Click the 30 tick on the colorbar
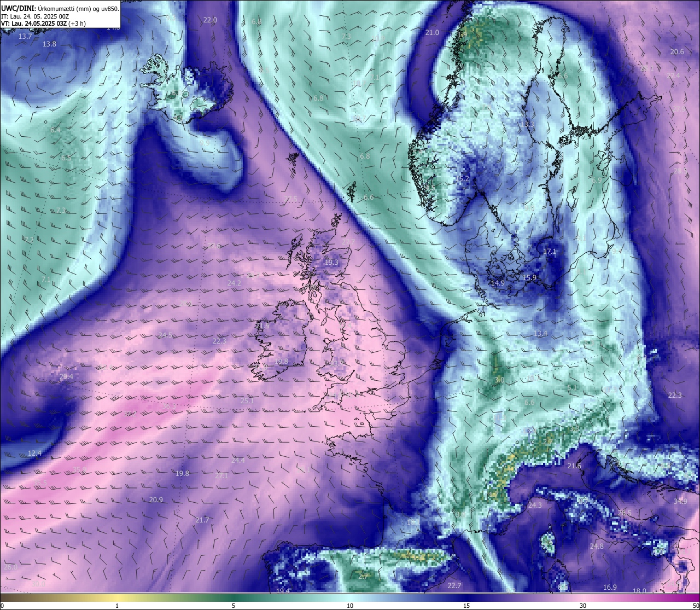The image size is (700, 610). [x=583, y=606]
